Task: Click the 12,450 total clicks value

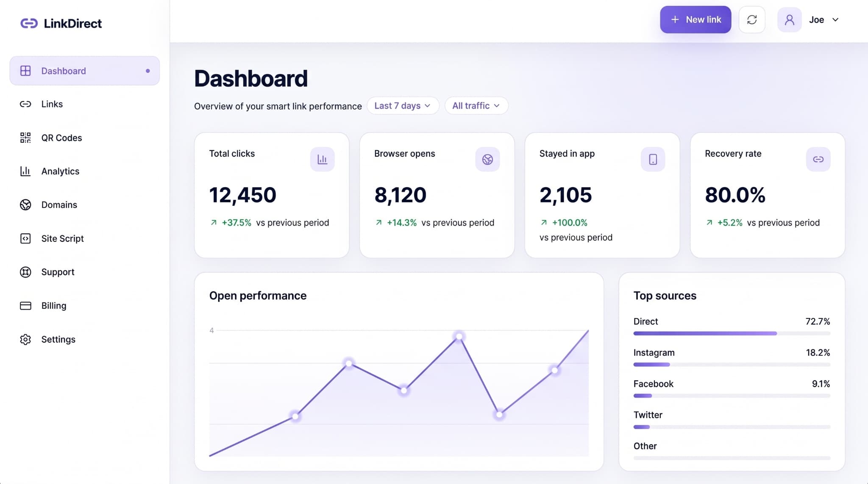Action: 242,195
